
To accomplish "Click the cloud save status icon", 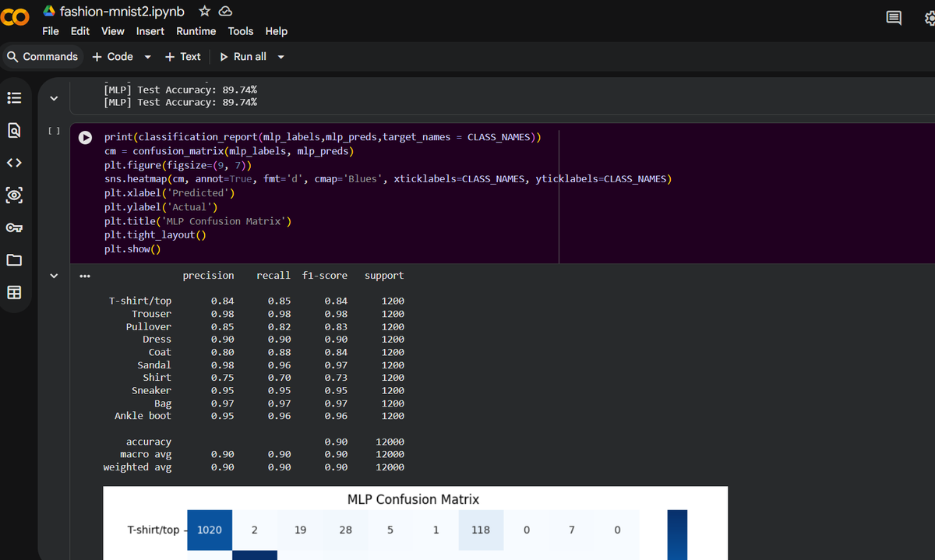I will (225, 11).
